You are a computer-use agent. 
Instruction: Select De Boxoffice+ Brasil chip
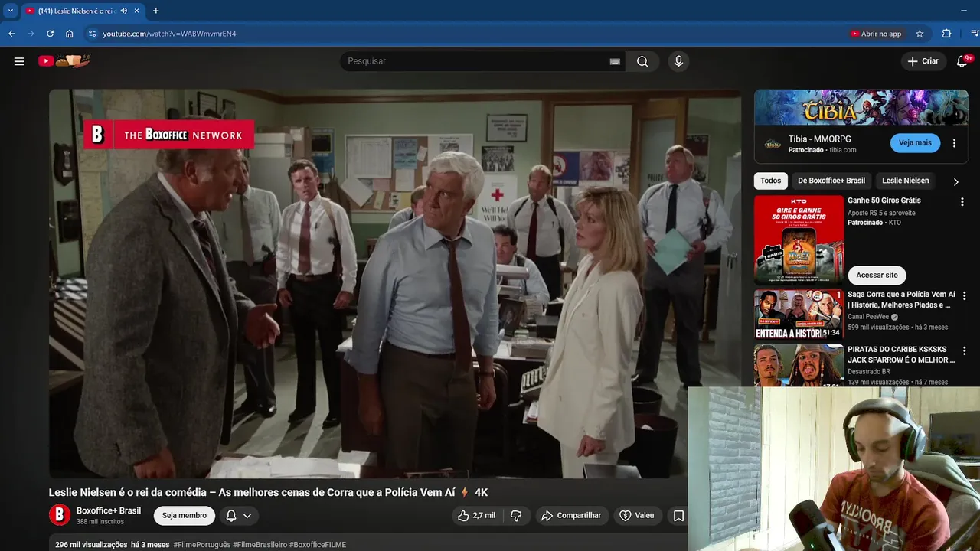[x=831, y=181]
